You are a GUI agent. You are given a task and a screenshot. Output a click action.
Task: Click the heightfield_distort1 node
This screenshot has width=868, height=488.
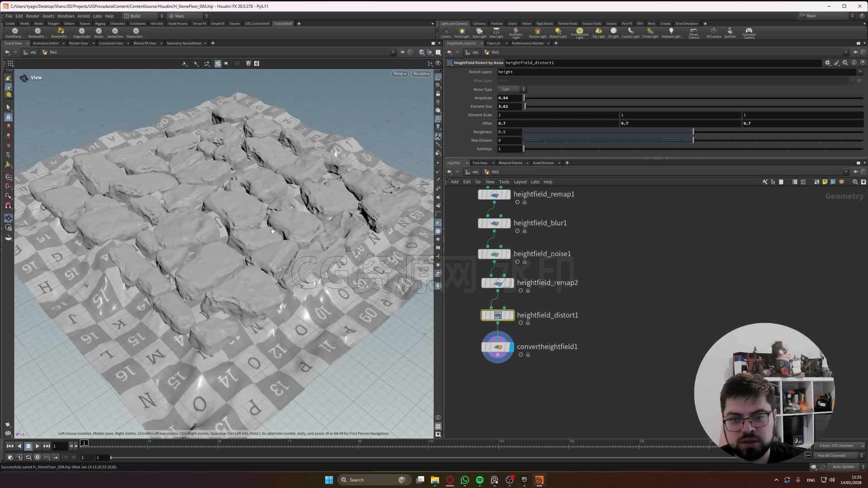pos(497,315)
